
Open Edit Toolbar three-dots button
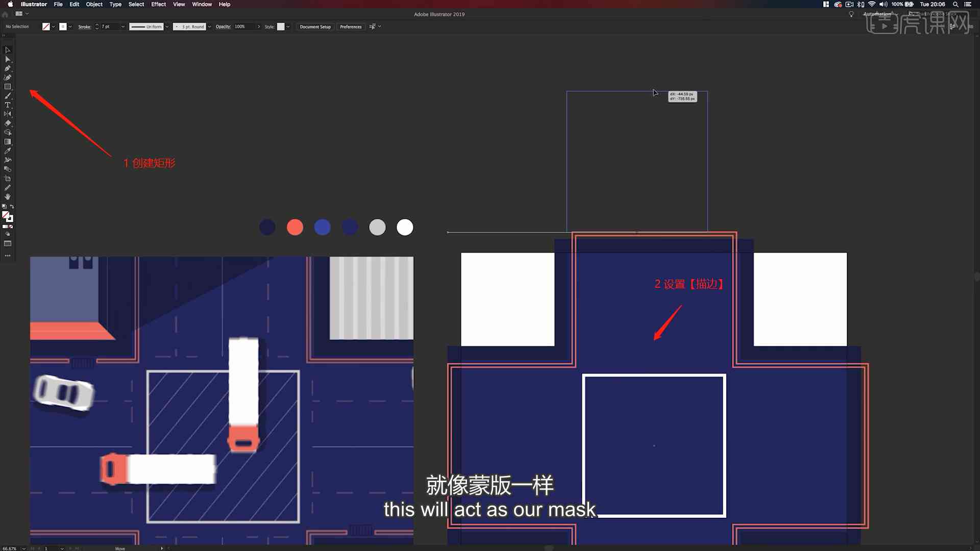point(8,256)
